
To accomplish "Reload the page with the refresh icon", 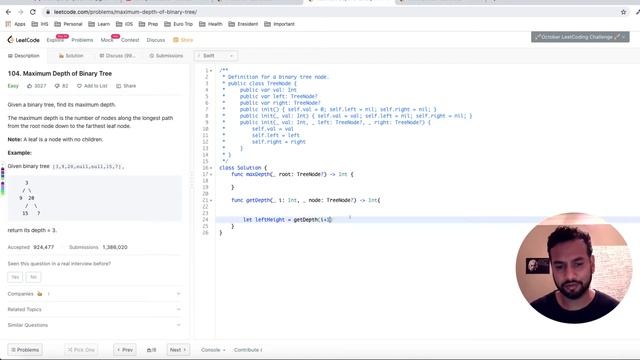I will coord(33,12).
